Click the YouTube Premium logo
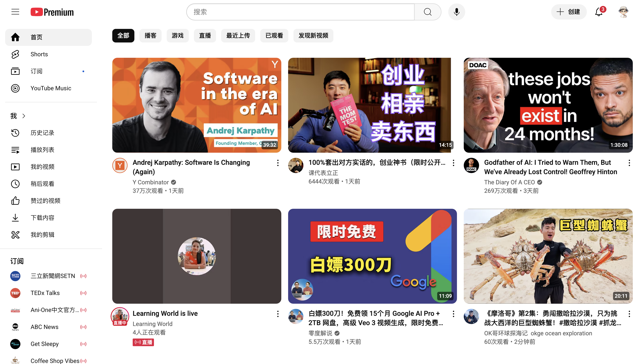This screenshot has height=364, width=643. point(52,12)
